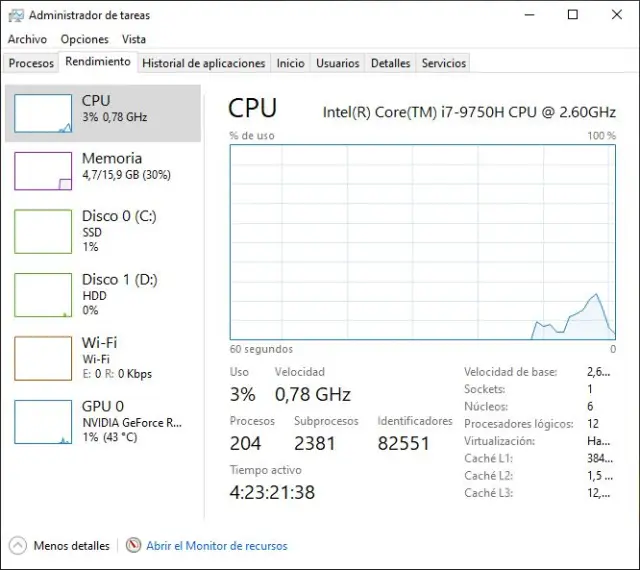This screenshot has width=640, height=570.
Task: Open the Memoria performance graph thumbnail
Action: (43, 171)
